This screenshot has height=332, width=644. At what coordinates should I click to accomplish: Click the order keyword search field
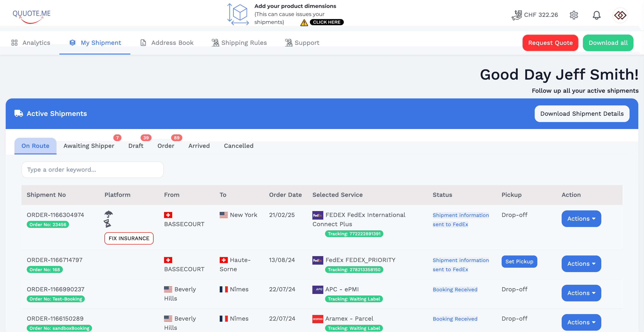[x=92, y=170]
